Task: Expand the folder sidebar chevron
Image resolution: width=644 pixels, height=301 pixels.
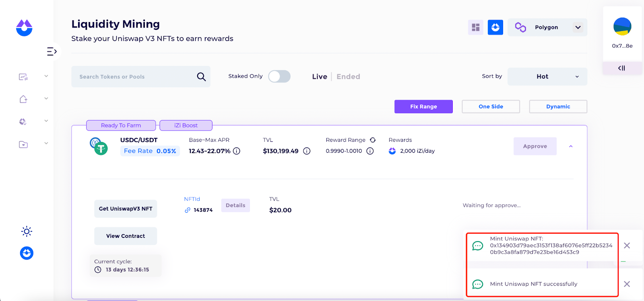Action: click(x=46, y=143)
